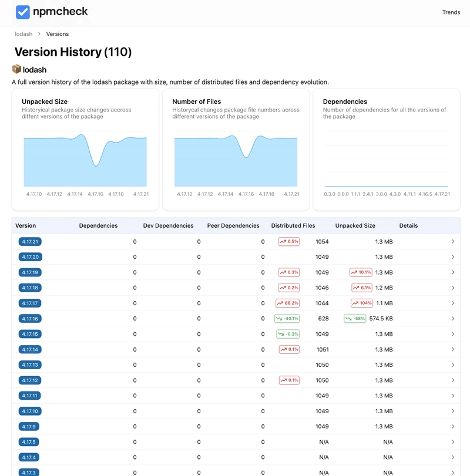Image resolution: width=470 pixels, height=476 pixels.
Task: Click the Dependencies column header
Action: point(98,225)
